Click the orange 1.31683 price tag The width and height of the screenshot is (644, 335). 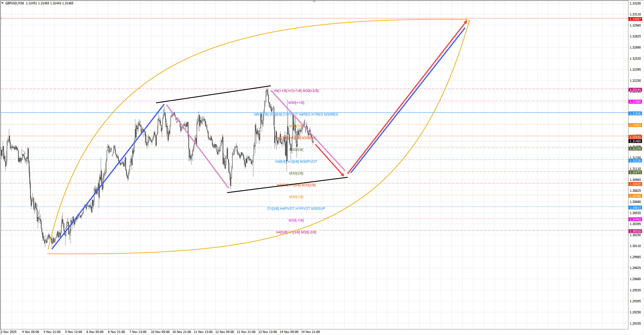635,125
